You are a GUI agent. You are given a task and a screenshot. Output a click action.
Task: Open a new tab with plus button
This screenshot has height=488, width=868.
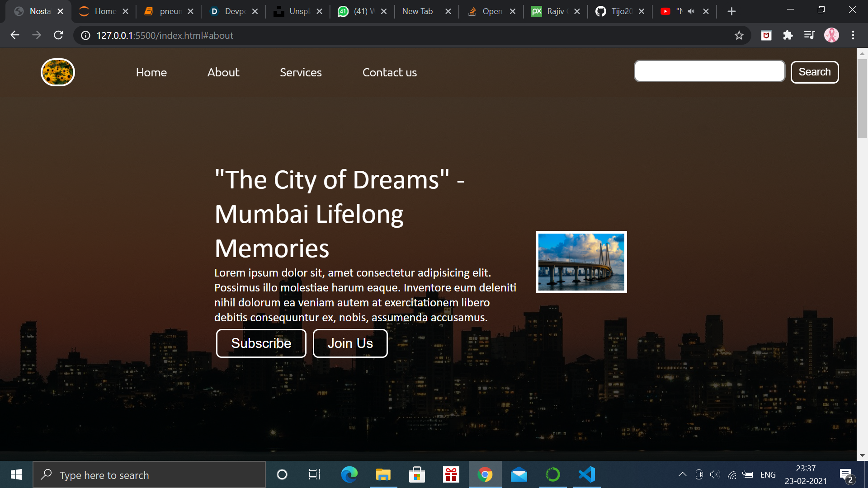[731, 11]
